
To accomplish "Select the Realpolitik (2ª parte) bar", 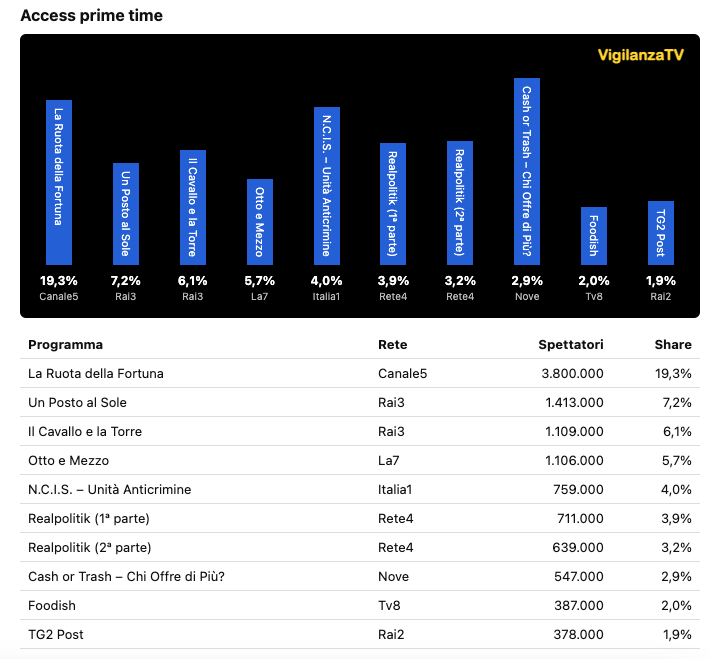I will pyautogui.click(x=460, y=203).
